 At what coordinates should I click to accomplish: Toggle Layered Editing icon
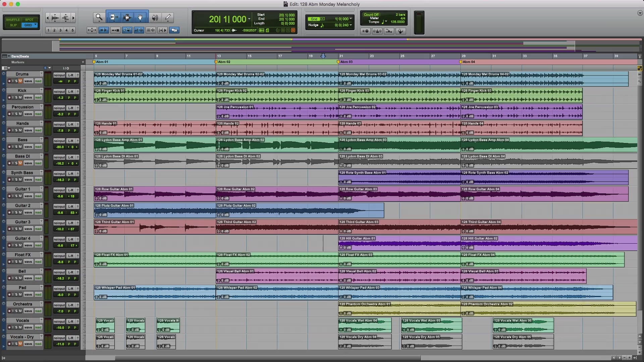(x=174, y=30)
